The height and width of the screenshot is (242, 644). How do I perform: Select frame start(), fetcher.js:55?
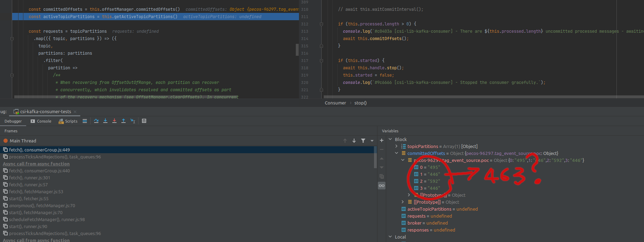coord(187,198)
